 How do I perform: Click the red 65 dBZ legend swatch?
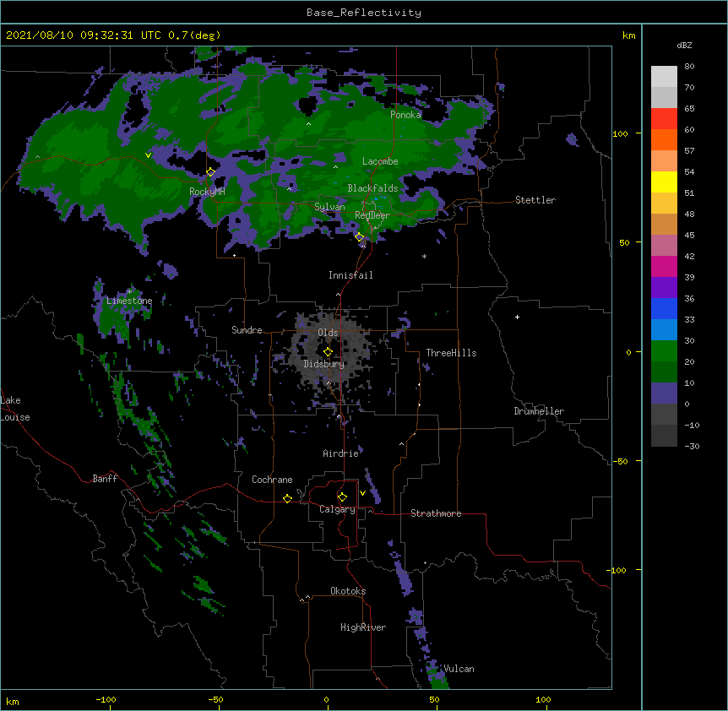point(664,119)
